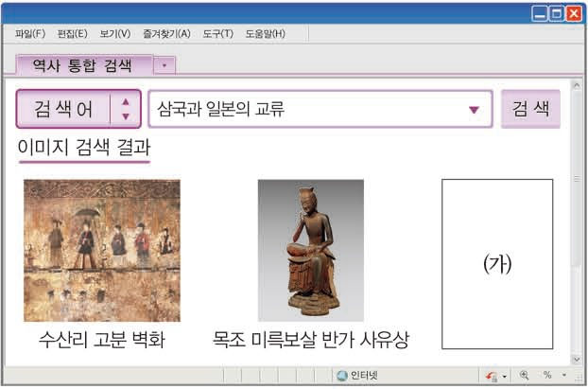
Task: Click the 검색어 stepper up arrow
Action: (126, 101)
